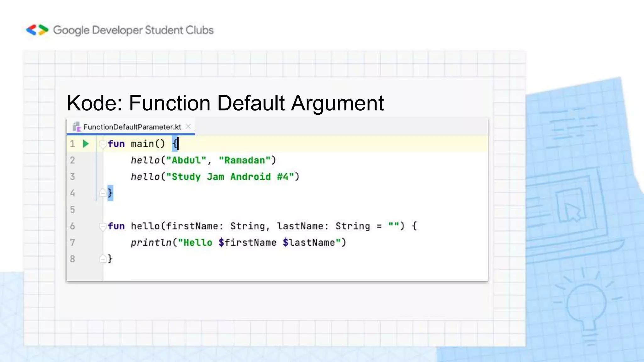The image size is (644, 362).
Task: Click the "Study Jam Android #4" string
Action: point(230,177)
